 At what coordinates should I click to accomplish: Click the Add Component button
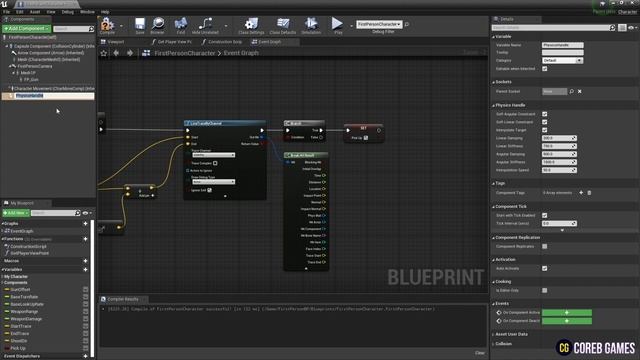click(27, 29)
